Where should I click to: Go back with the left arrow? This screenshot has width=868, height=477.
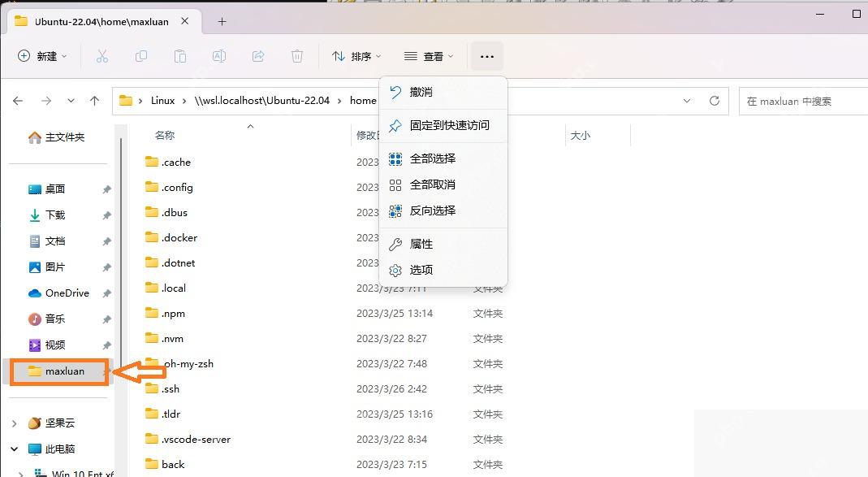click(x=18, y=101)
